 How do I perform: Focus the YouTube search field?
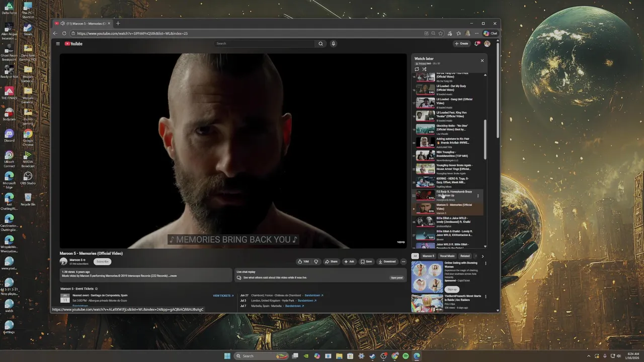point(265,44)
